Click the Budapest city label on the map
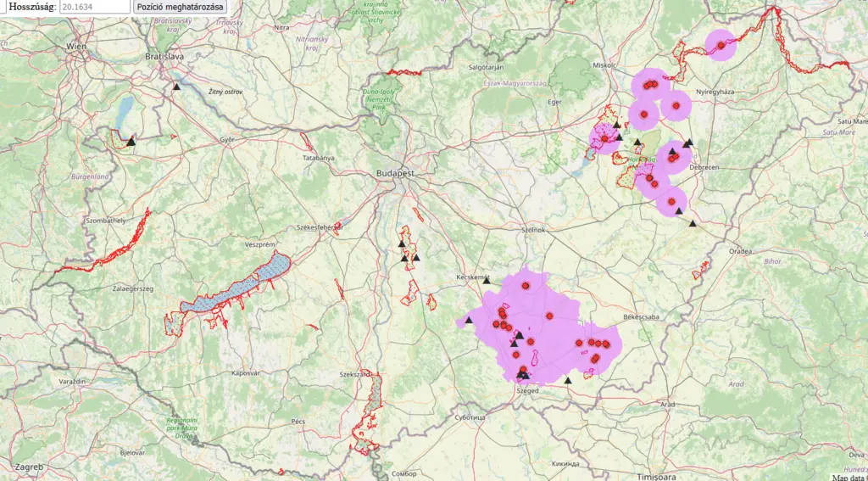Viewport: 868px width, 481px height. (x=395, y=173)
